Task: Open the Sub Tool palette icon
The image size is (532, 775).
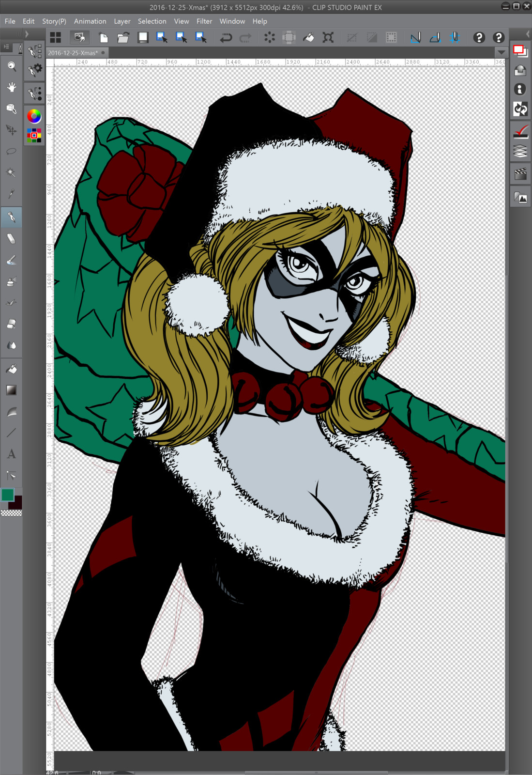Action: [x=34, y=51]
